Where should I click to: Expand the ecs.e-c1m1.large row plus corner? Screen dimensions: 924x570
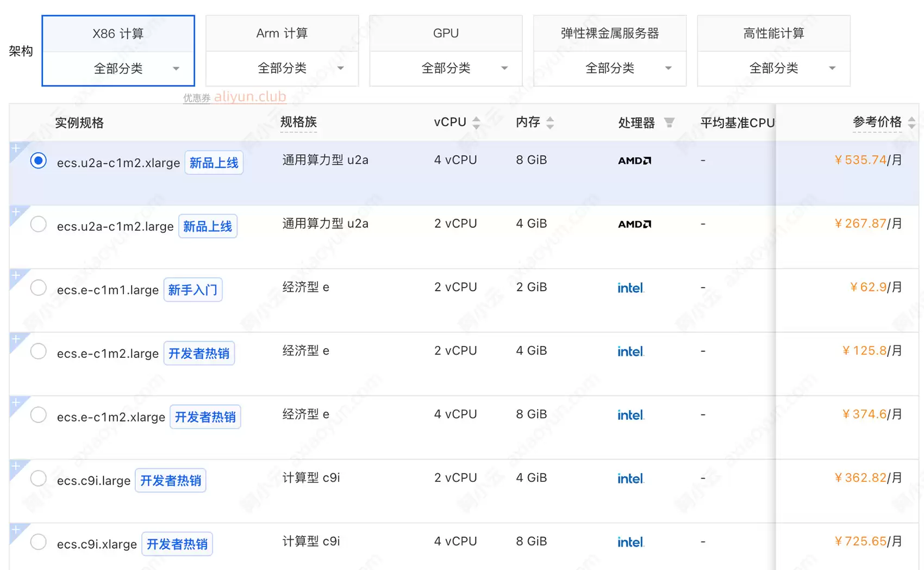coord(16,276)
